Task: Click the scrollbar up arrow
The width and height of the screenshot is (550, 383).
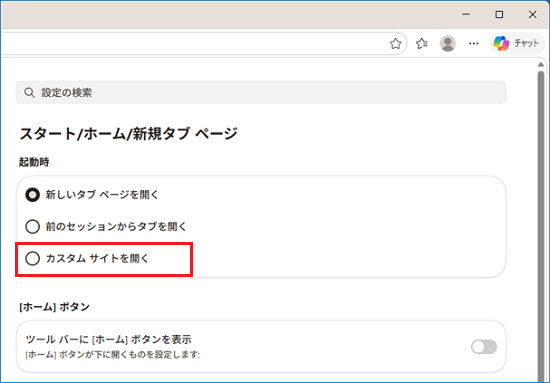Action: 541,64
